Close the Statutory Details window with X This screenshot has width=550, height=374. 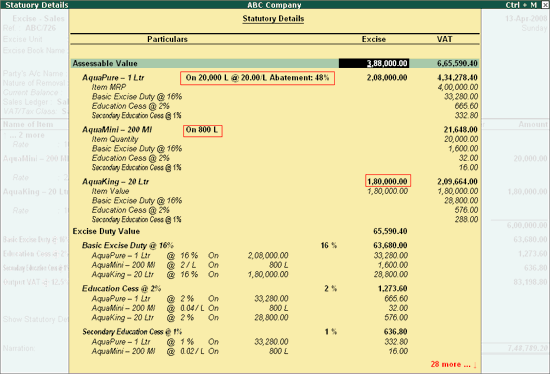(545, 5)
